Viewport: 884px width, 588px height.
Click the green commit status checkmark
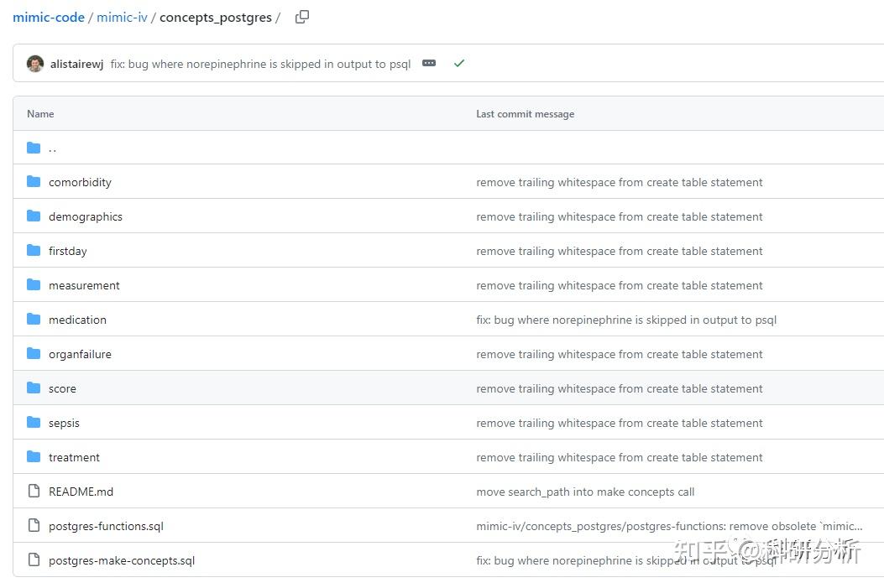pyautogui.click(x=458, y=64)
